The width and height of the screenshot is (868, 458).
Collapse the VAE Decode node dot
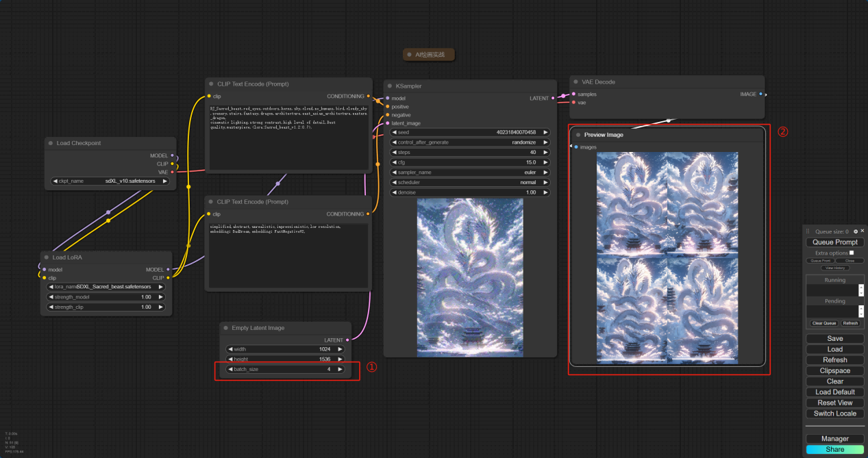[x=575, y=81]
